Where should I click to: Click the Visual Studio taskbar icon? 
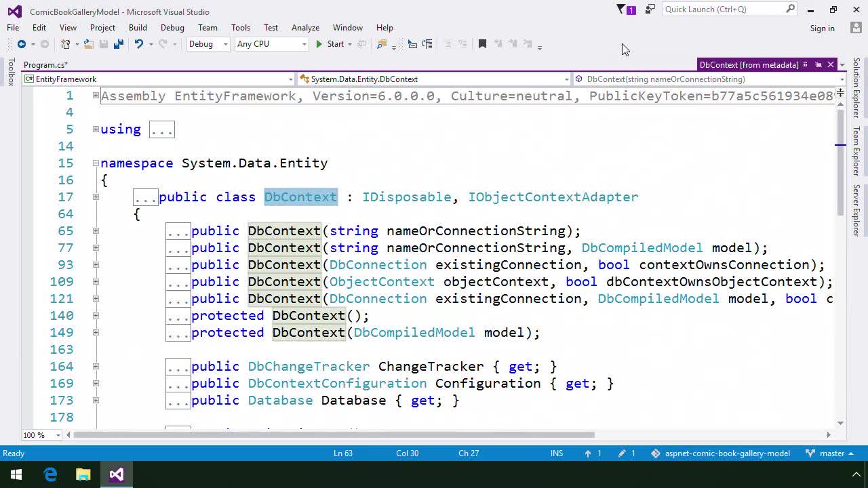pyautogui.click(x=116, y=474)
